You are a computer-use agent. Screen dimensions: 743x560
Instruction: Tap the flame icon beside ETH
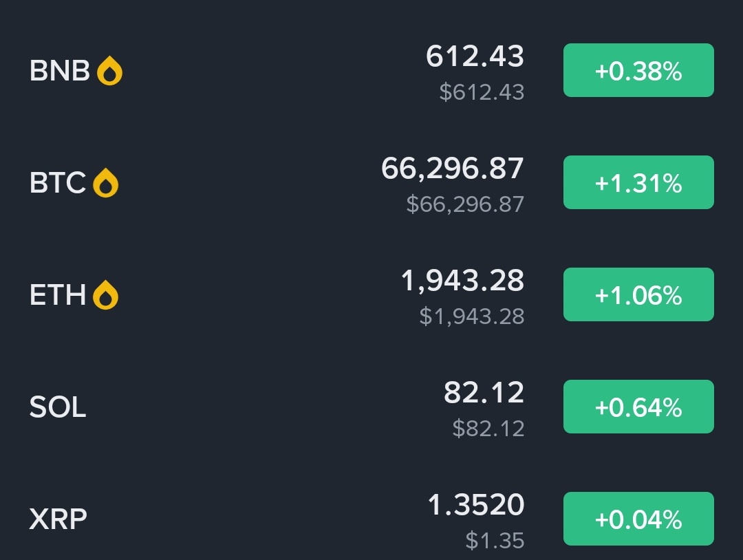[x=105, y=295]
